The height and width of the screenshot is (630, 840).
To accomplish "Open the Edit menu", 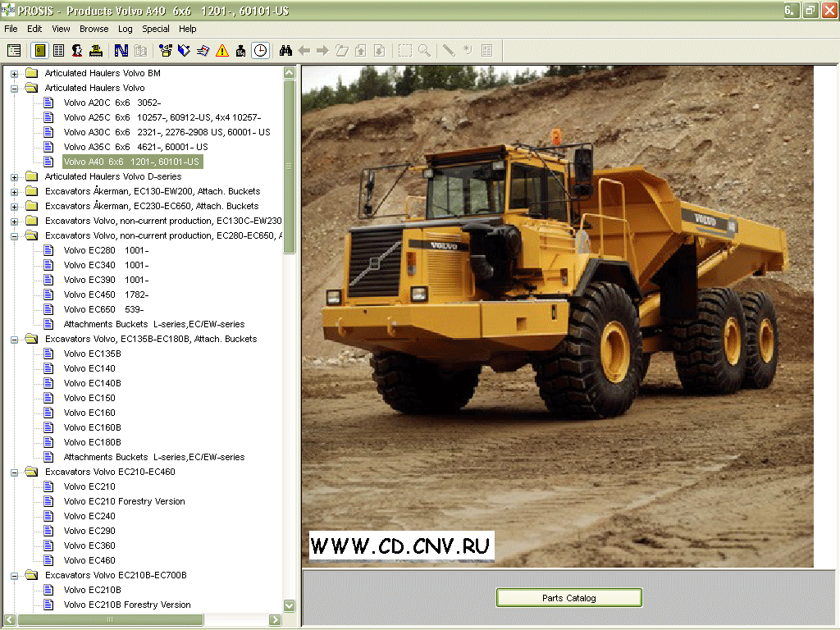I will click(x=34, y=29).
